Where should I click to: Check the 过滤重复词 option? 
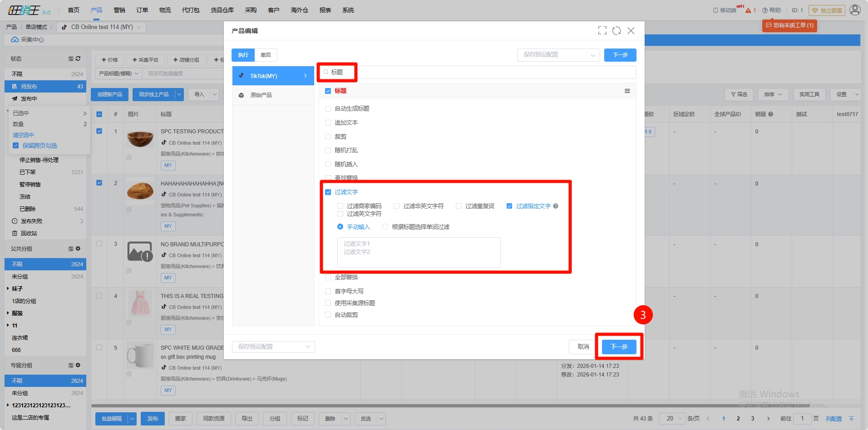[459, 206]
